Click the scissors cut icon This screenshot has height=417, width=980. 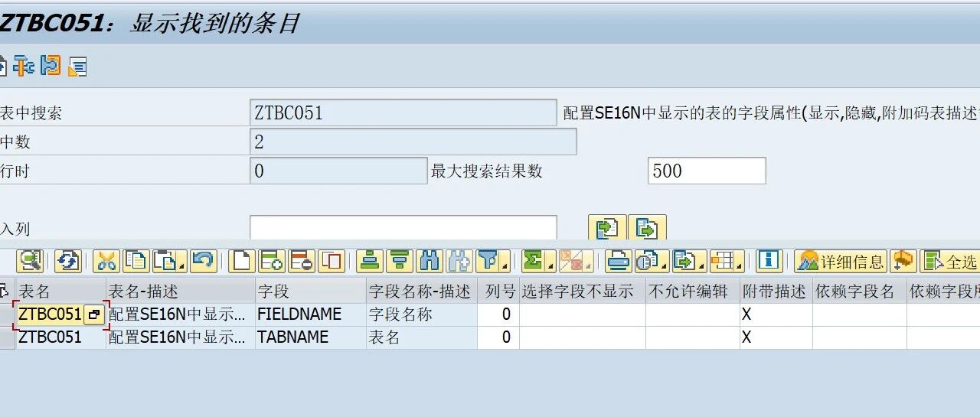[x=106, y=261]
